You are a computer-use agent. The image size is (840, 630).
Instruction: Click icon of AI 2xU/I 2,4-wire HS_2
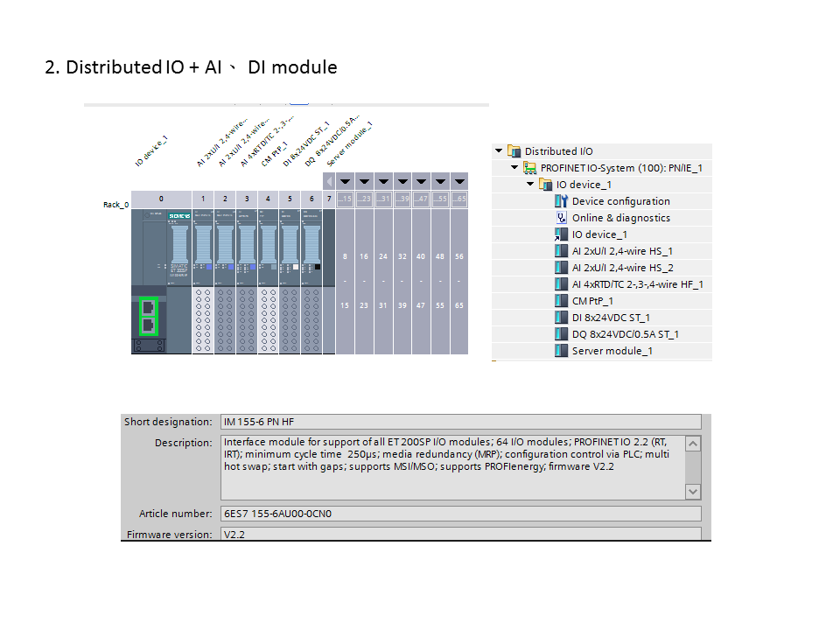[x=561, y=268]
